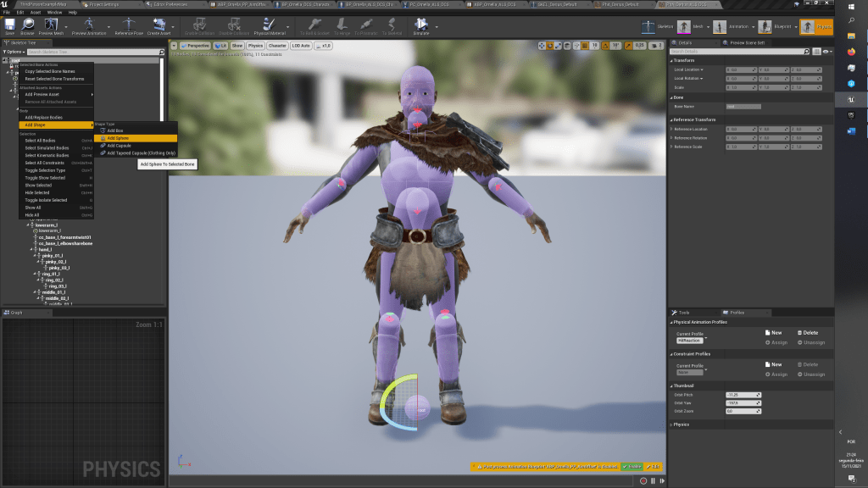Toggle the viewport Show options button
The width and height of the screenshot is (868, 488).
(237, 45)
